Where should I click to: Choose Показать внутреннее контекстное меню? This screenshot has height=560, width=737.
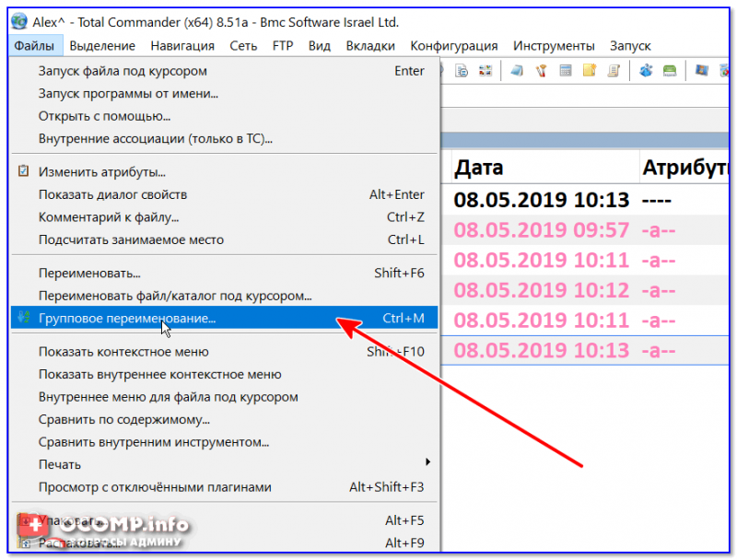pos(224,374)
